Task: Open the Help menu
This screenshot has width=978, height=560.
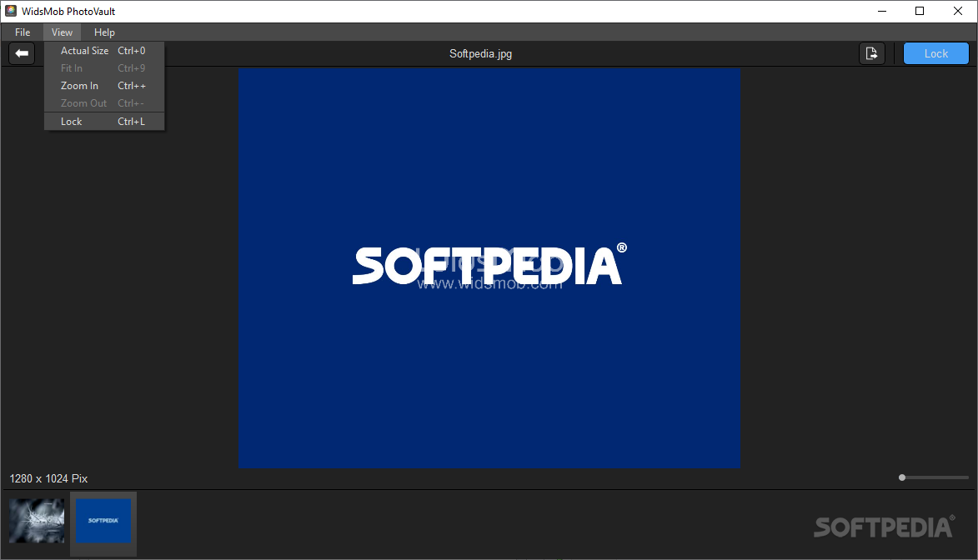Action: (104, 32)
